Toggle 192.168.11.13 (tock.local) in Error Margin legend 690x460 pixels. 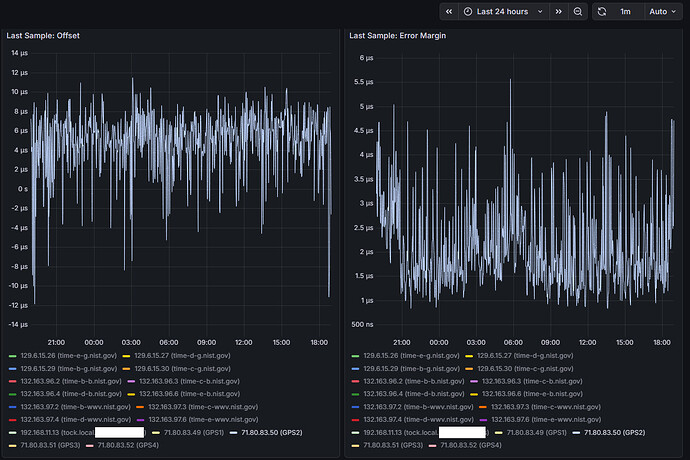[x=420, y=433]
